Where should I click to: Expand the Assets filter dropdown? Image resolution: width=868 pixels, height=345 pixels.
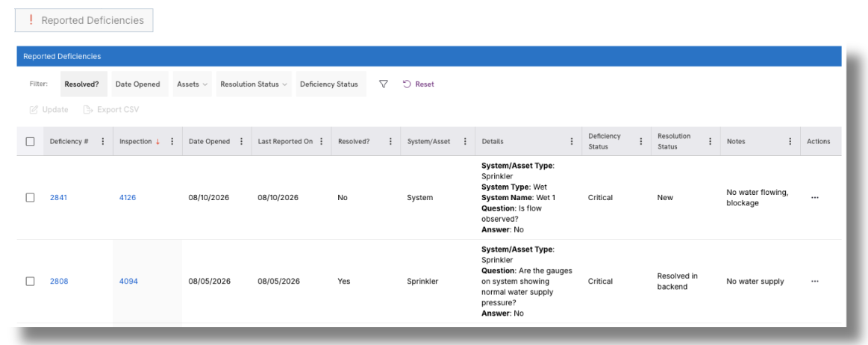(x=192, y=84)
